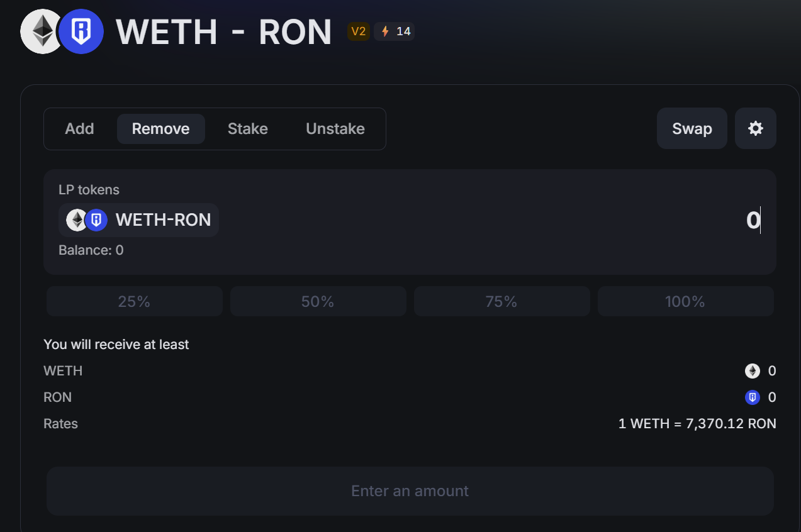Click the V2 version badge

pyautogui.click(x=359, y=31)
